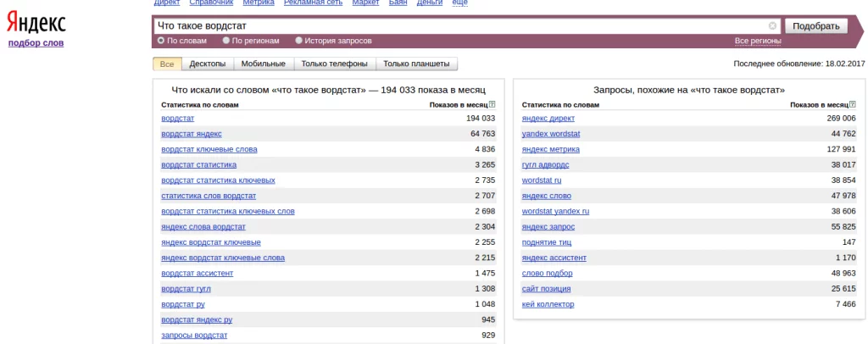Open the yandex wordstat similar query
This screenshot has height=344, width=868.
(x=551, y=134)
